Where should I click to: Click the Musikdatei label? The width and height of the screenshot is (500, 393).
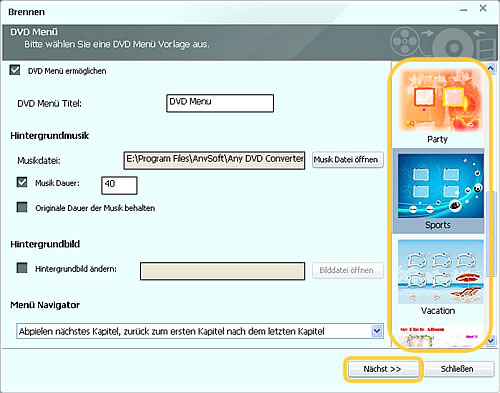coord(39,161)
